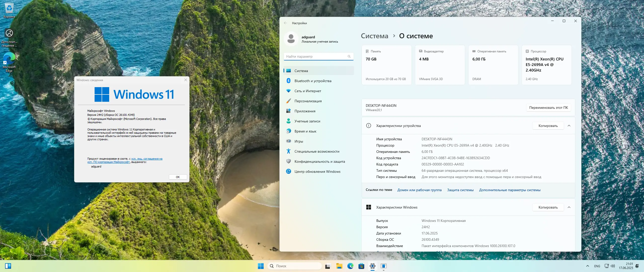This screenshot has height=272, width=644.
Task: Expand hidden icons chevron in system tray
Action: coord(587,266)
